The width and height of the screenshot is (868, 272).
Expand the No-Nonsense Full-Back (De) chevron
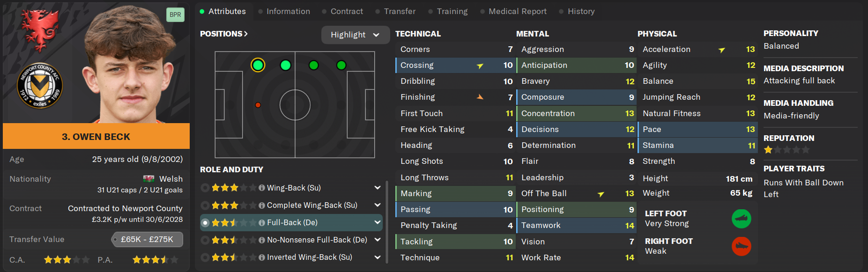(x=377, y=240)
